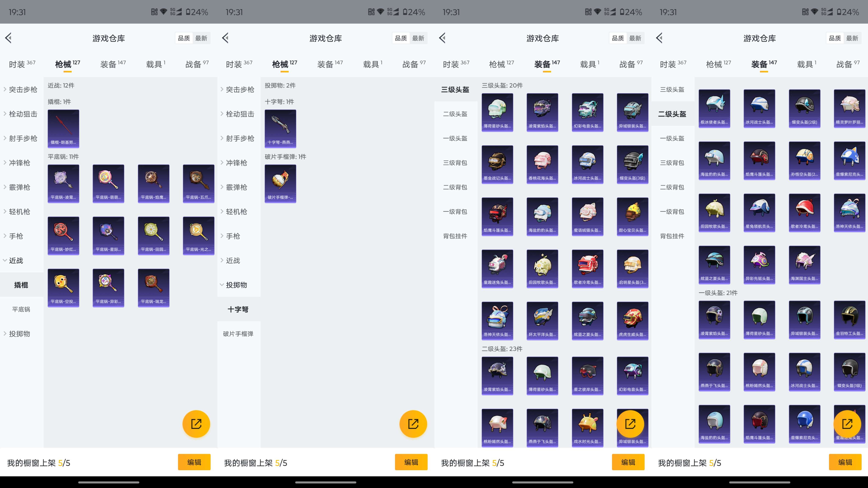The image size is (868, 488).
Task: Open the 破片手榴弹 grenade skin thumbnail
Action: (x=280, y=184)
